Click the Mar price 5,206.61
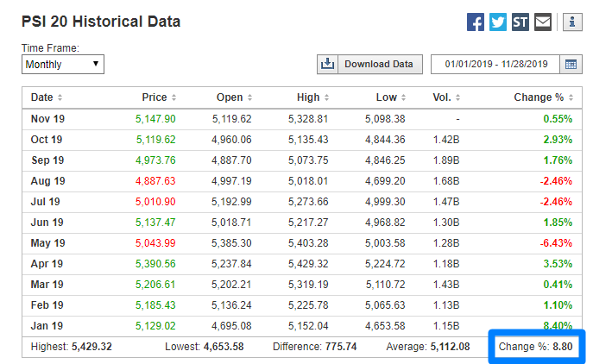The width and height of the screenshot is (593, 364). point(155,285)
